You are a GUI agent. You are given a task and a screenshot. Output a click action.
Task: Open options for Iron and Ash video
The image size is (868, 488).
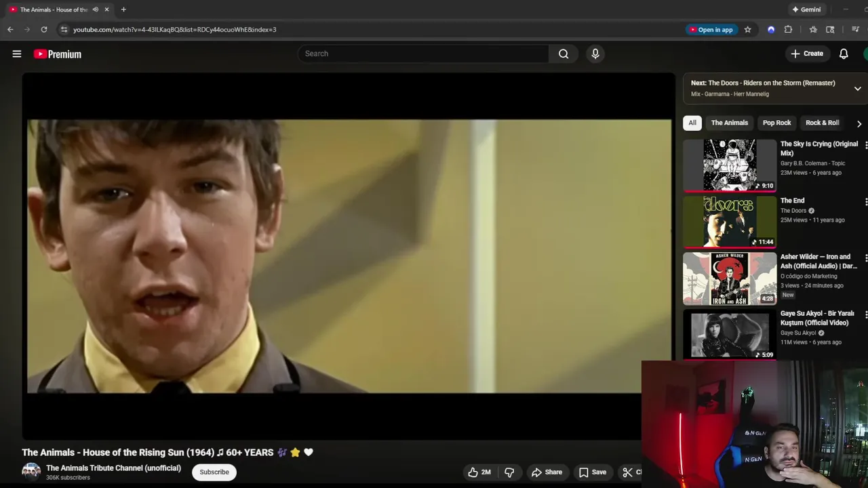coord(865,258)
